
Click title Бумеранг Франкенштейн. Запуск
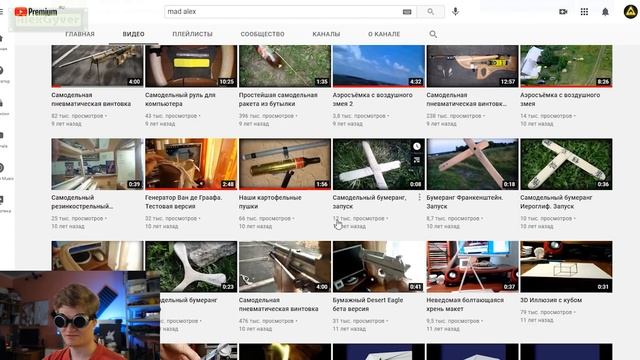point(464,202)
